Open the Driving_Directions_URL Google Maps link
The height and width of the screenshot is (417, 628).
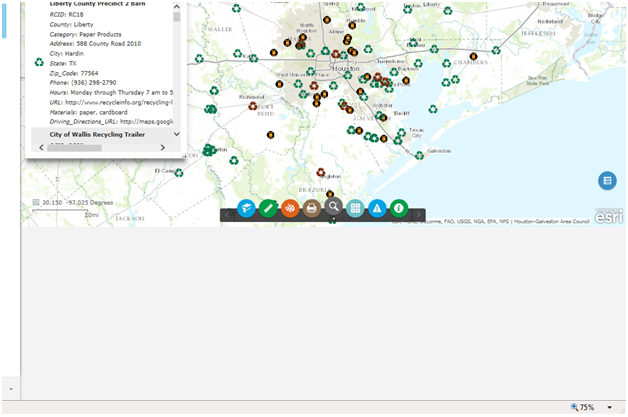[147, 121]
